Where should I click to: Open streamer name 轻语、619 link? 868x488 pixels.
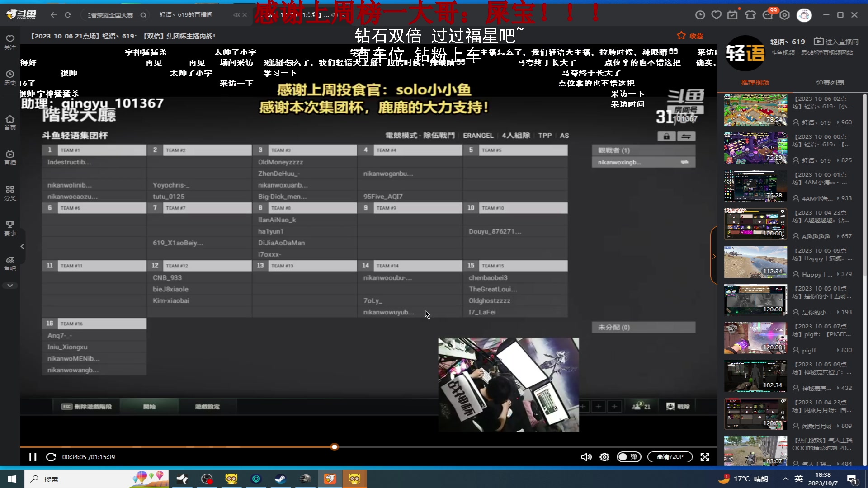point(788,42)
